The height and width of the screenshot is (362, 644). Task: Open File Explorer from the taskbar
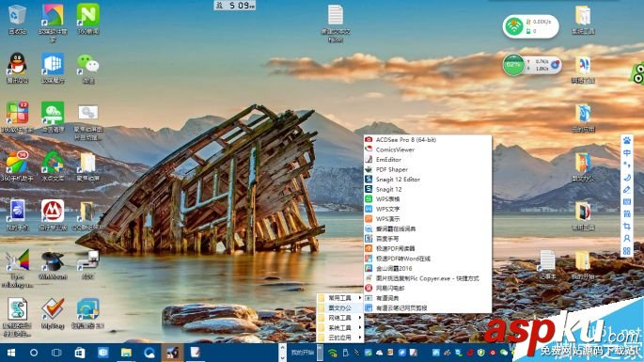pos(126,353)
